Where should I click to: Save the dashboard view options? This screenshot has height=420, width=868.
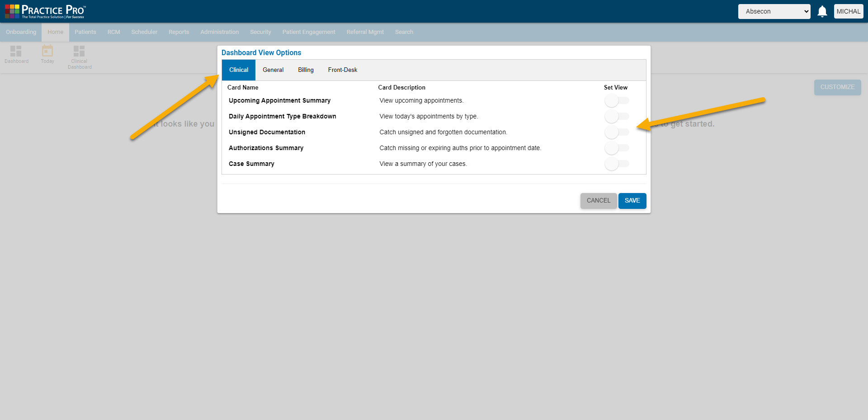[632, 200]
